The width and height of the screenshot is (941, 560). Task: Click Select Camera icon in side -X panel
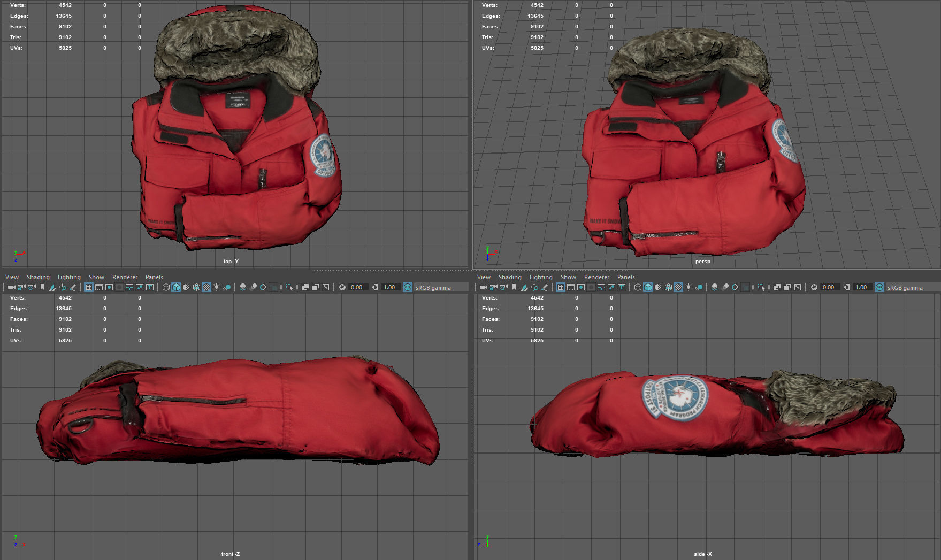click(x=483, y=287)
